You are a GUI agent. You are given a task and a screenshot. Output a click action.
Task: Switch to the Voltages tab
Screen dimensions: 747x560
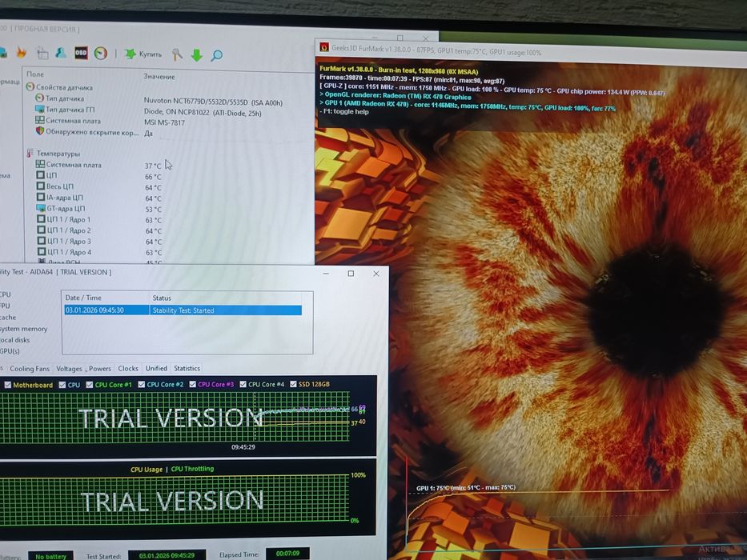click(x=69, y=369)
